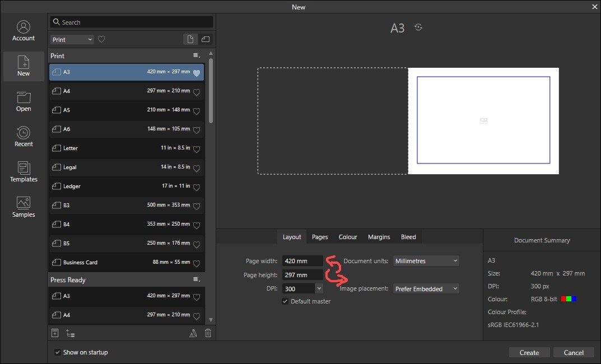601x364 pixels.
Task: Favourite the A4 preset with the heart
Action: click(x=197, y=91)
